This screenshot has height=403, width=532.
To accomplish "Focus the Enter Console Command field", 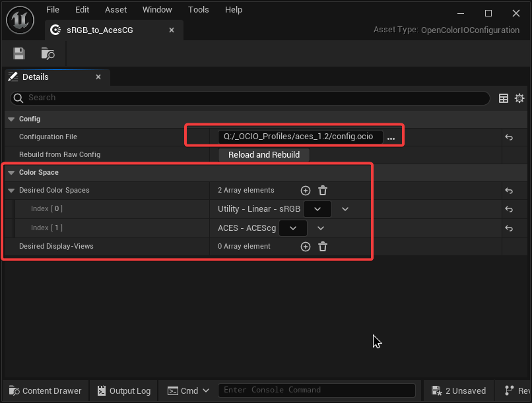I will 317,390.
